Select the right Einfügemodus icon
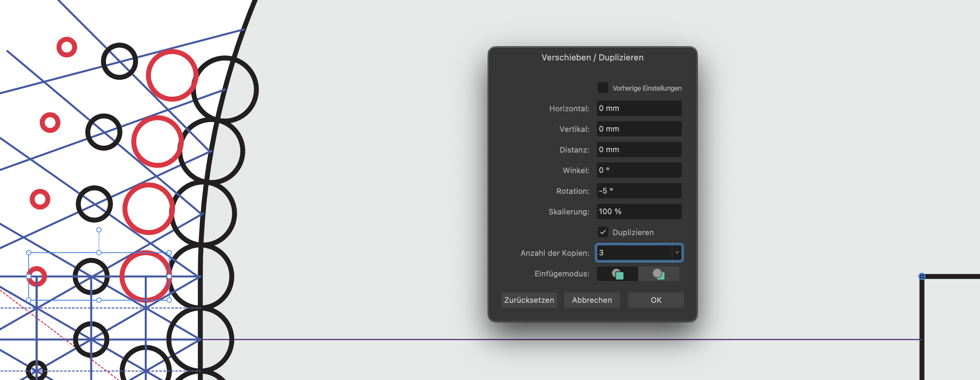 [x=658, y=274]
